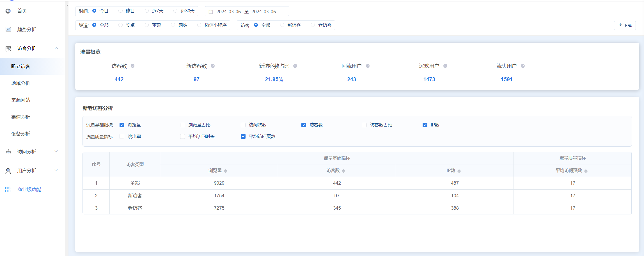Collapse the 访客分析 sidebar section
This screenshot has width=644, height=256.
click(x=56, y=48)
